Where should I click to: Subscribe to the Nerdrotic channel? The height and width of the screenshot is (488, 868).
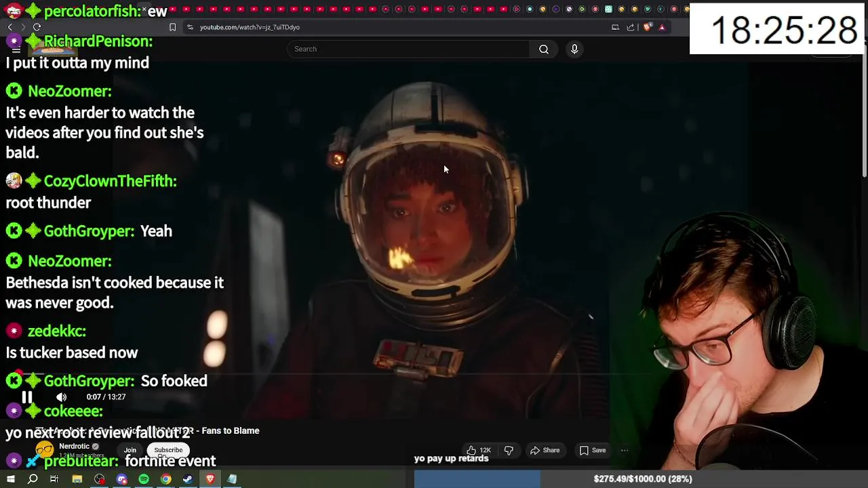(x=168, y=450)
